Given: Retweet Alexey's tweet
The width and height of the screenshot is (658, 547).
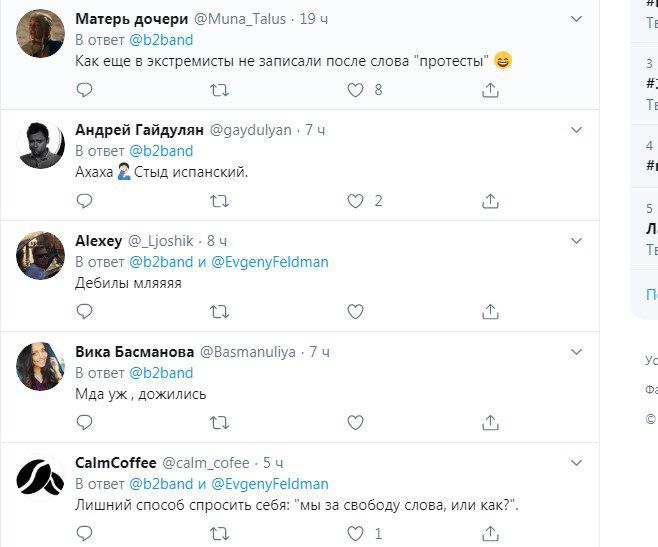Looking at the screenshot, I should [219, 312].
